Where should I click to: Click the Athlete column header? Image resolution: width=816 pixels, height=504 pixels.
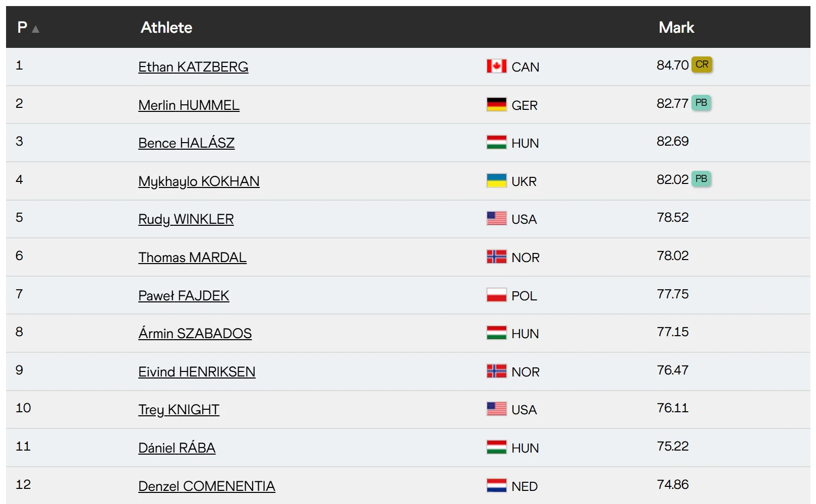(166, 27)
